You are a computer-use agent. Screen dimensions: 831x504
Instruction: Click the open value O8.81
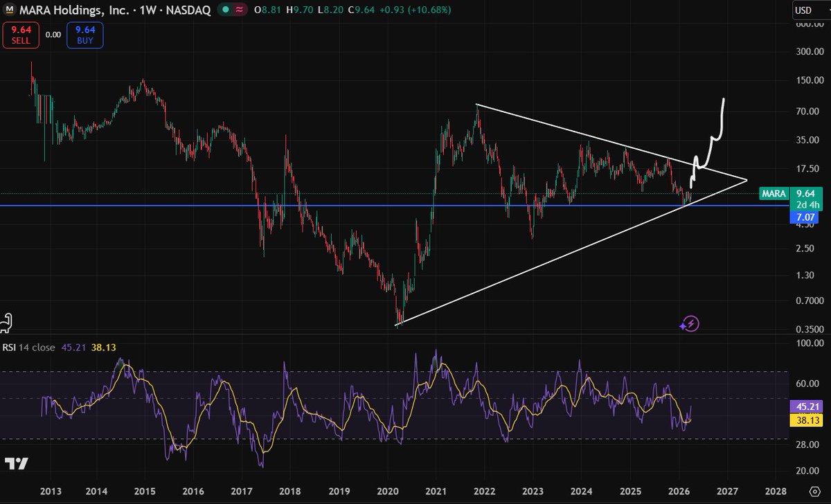click(x=267, y=10)
